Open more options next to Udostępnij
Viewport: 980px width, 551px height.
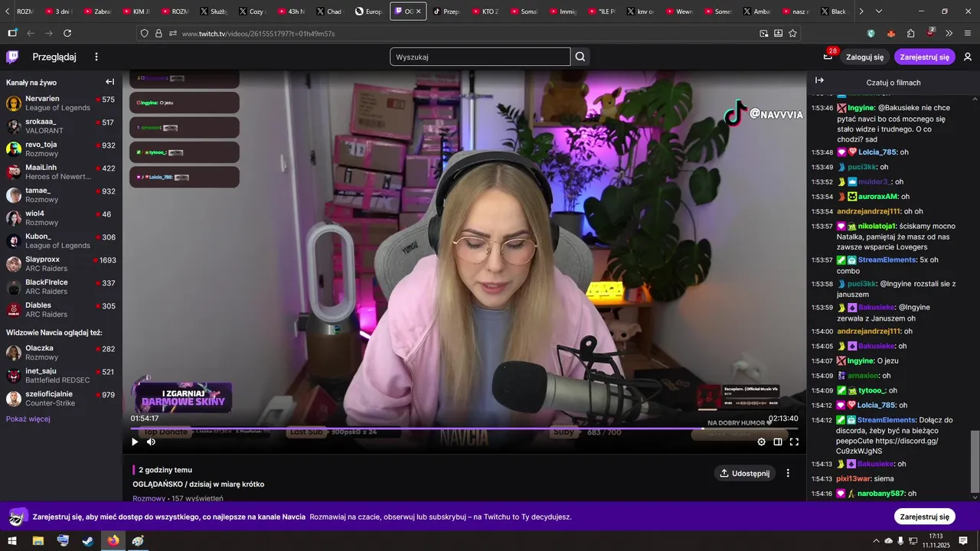[x=788, y=473]
